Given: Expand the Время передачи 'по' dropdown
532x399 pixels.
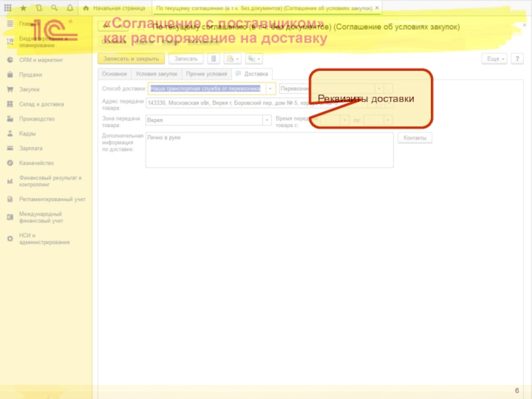Looking at the screenshot, I should pos(388,120).
